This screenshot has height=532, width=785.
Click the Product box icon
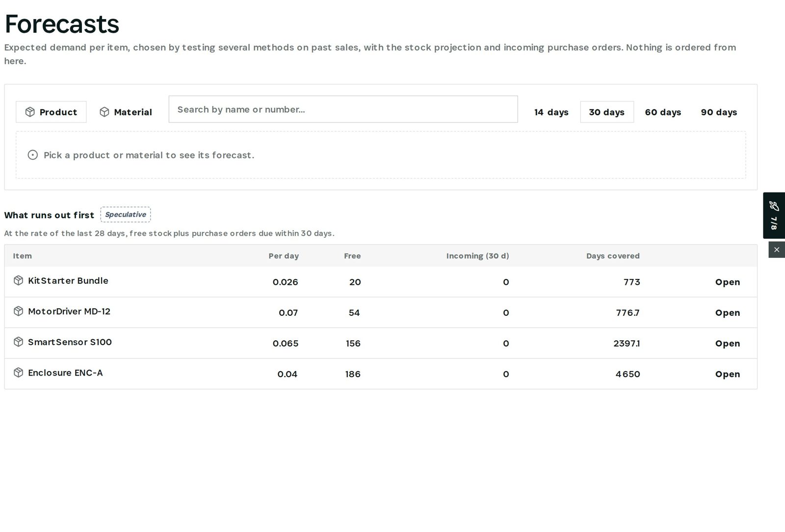[x=30, y=112]
